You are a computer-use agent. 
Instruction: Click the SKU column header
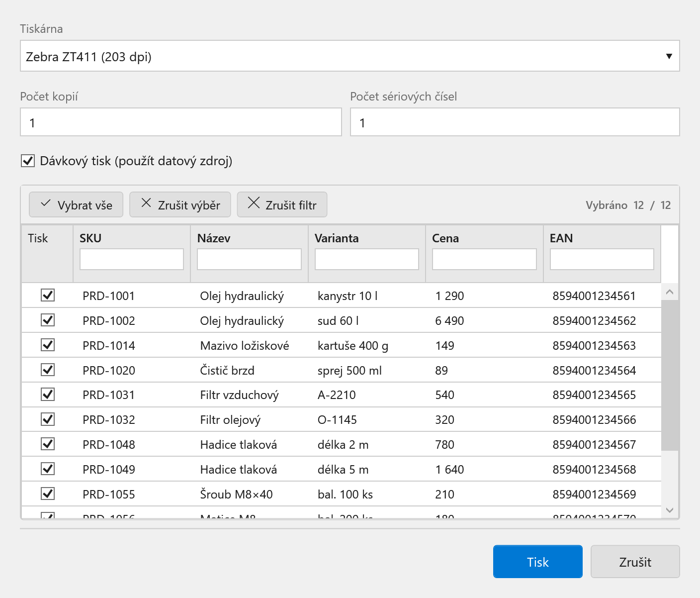pos(90,238)
